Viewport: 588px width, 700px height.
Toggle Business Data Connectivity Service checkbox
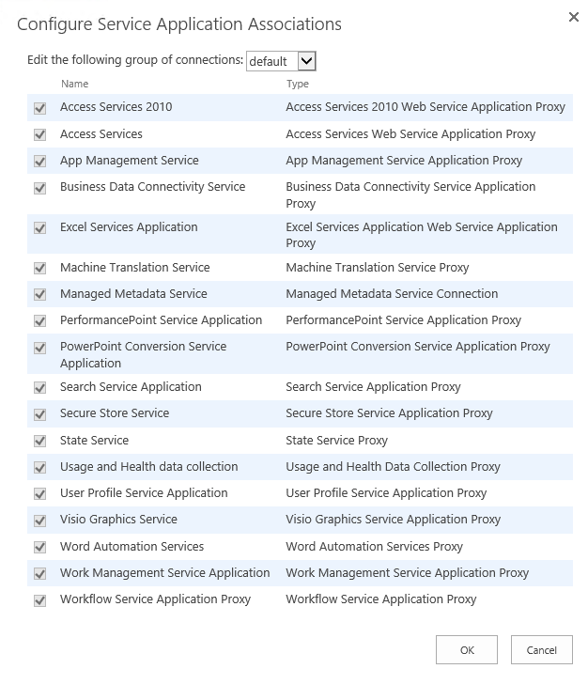point(40,188)
